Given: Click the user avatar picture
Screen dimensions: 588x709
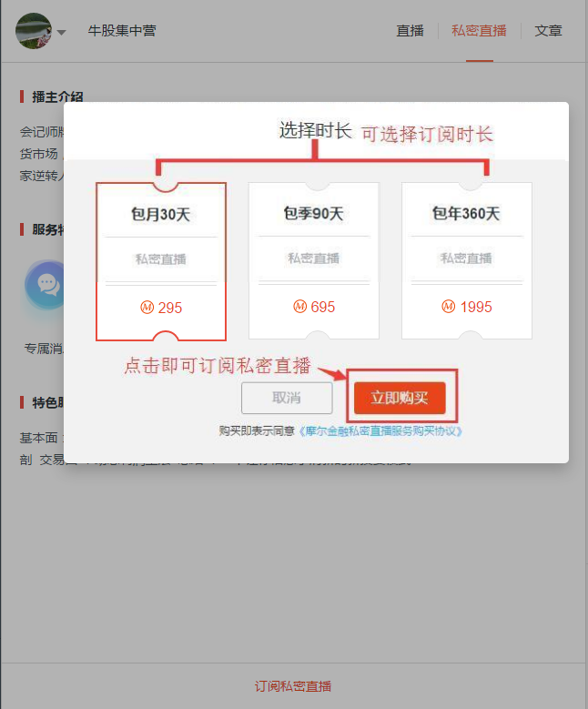Looking at the screenshot, I should pyautogui.click(x=34, y=31).
